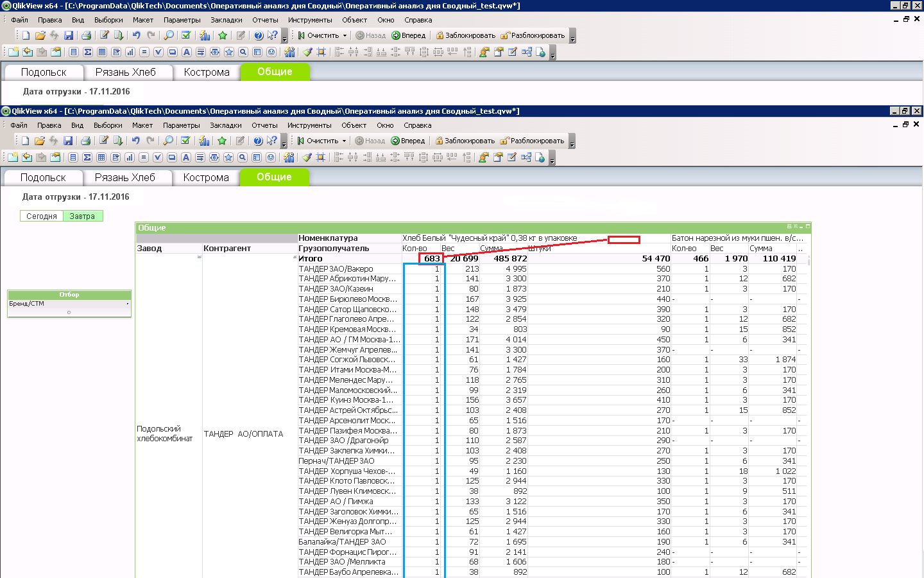This screenshot has height=578, width=924.
Task: Open table viewer icon in lower window
Action: point(526,157)
